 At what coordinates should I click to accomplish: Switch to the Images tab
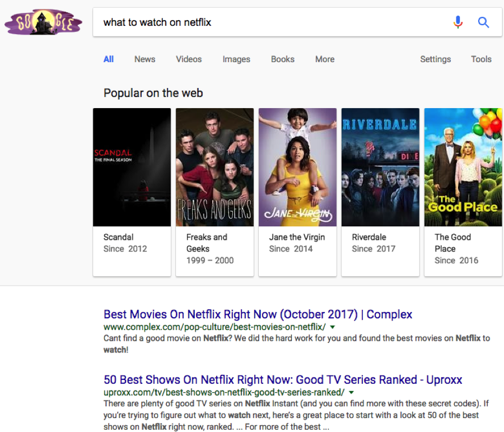click(236, 59)
